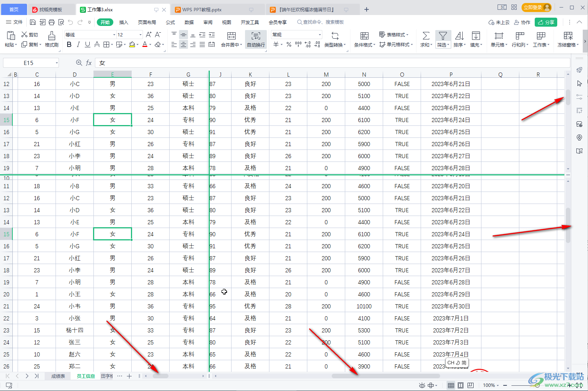The image size is (588, 391).
Task: Open the font color dropdown arrow
Action: click(150, 45)
